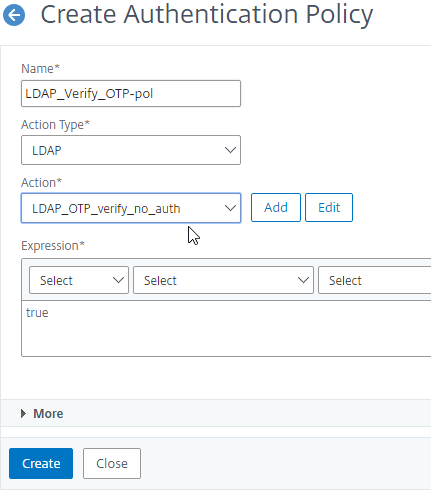Click the blue Create button
The width and height of the screenshot is (431, 490).
(41, 463)
